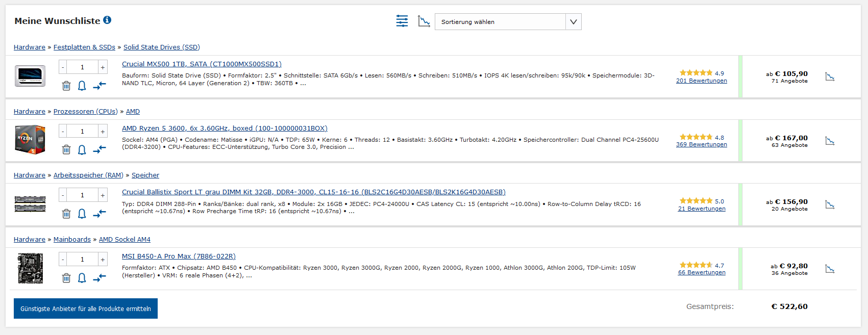Open MSI B450-A Pro Max product link
This screenshot has width=868, height=335.
179,256
